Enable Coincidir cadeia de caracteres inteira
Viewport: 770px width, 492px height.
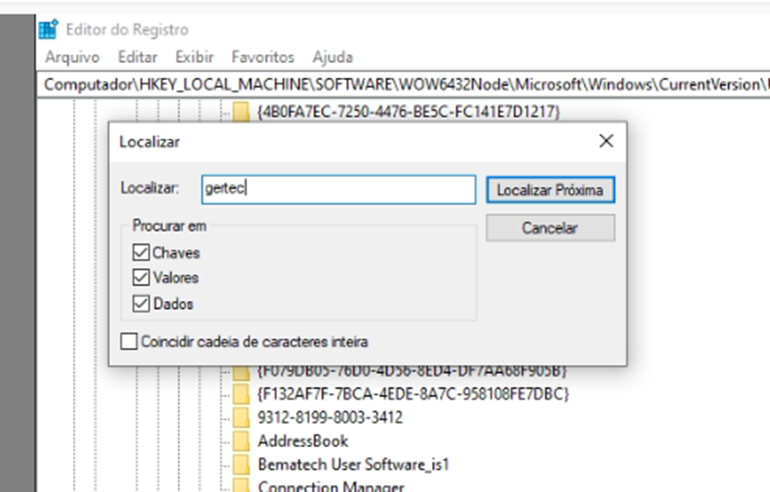coord(129,341)
